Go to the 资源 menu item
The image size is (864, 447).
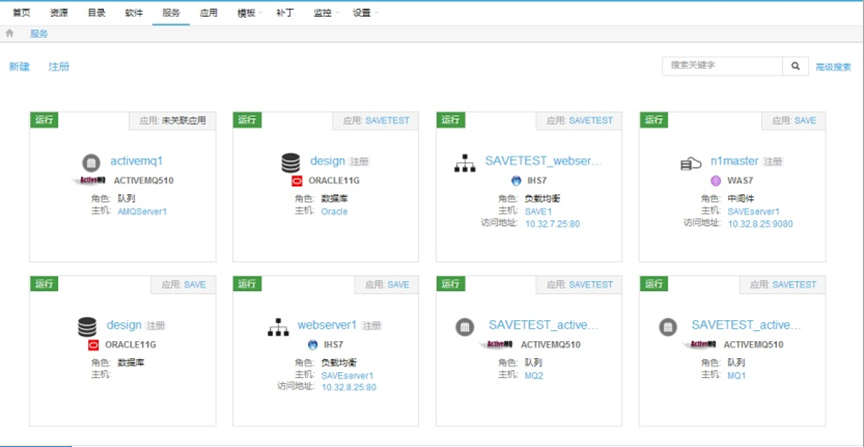point(59,13)
